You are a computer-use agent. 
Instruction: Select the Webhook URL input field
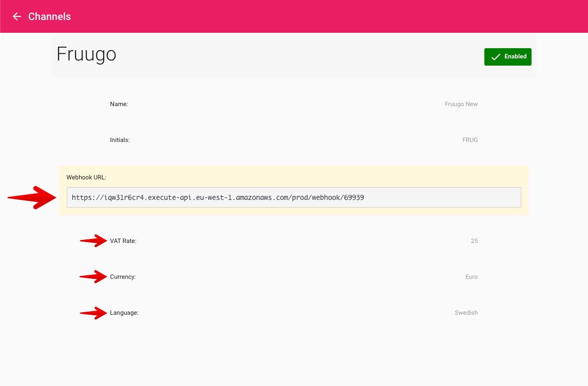[293, 197]
